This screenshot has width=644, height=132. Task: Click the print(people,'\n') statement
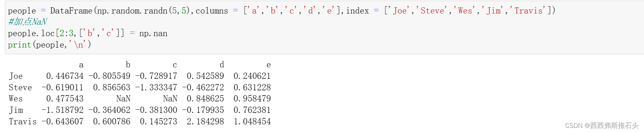pyautogui.click(x=49, y=45)
